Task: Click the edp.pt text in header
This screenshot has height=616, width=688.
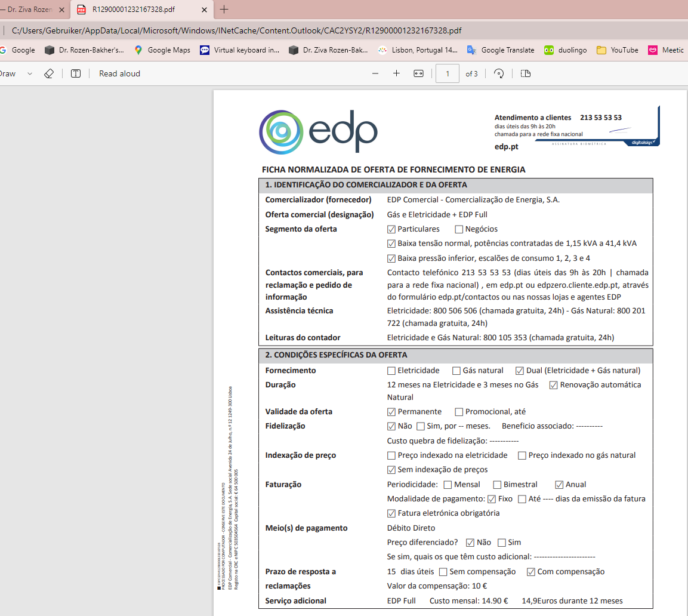Action: pos(507,147)
